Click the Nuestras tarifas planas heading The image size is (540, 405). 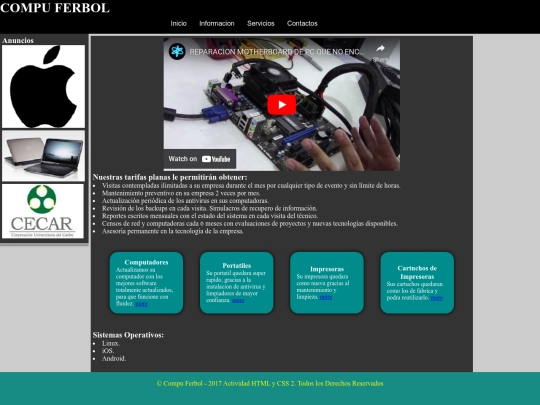170,177
